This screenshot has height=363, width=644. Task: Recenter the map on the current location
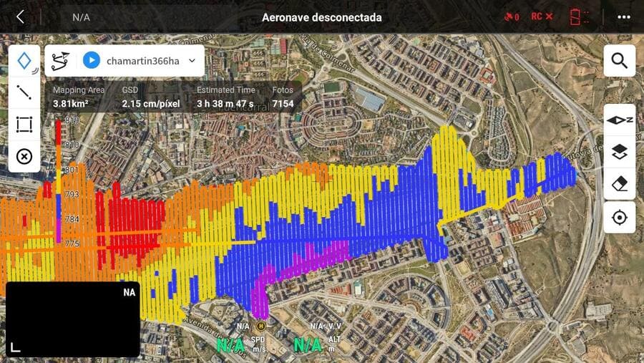[620, 217]
